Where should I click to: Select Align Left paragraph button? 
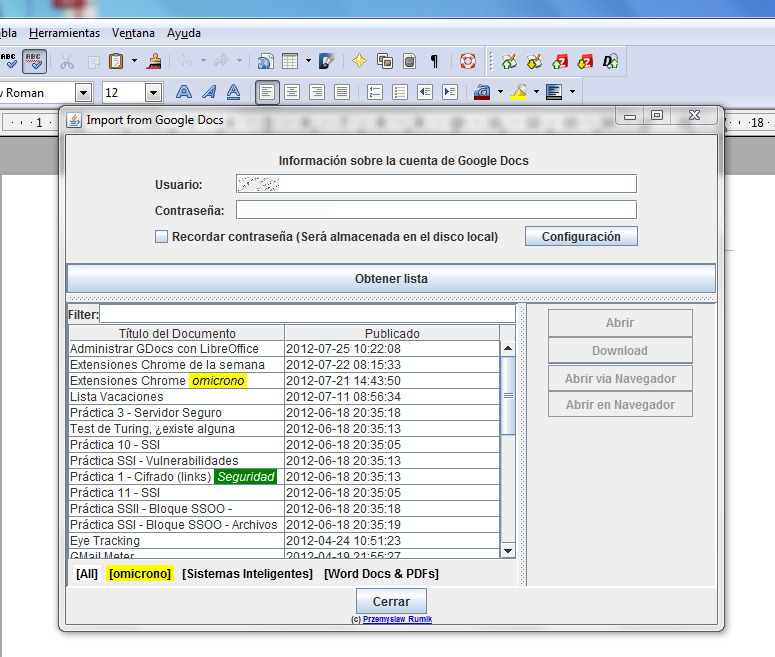pos(267,92)
